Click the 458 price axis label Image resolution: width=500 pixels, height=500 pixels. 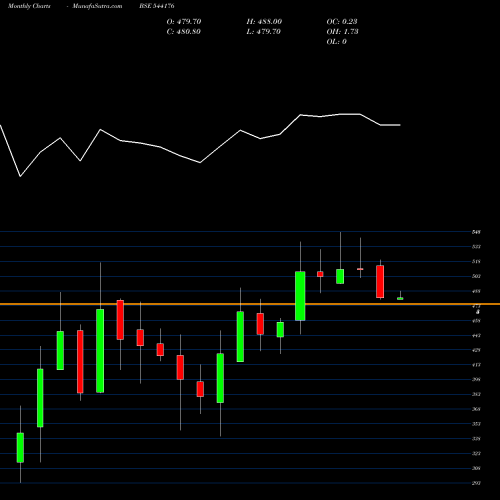point(476,321)
